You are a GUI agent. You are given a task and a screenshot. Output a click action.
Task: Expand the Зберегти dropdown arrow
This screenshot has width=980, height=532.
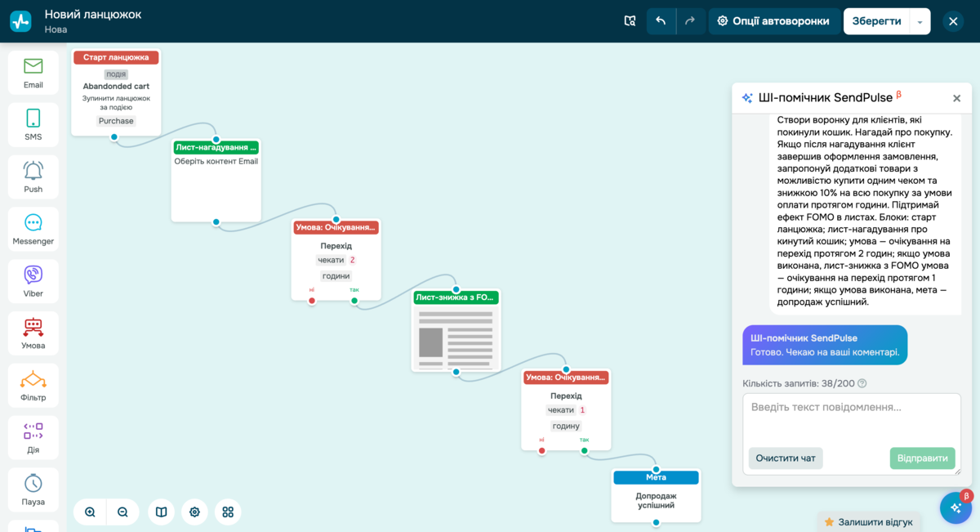coord(920,21)
